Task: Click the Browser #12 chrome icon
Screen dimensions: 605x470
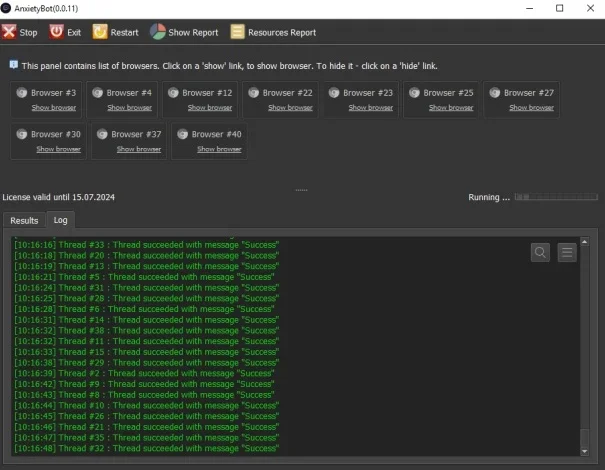Action: point(173,93)
